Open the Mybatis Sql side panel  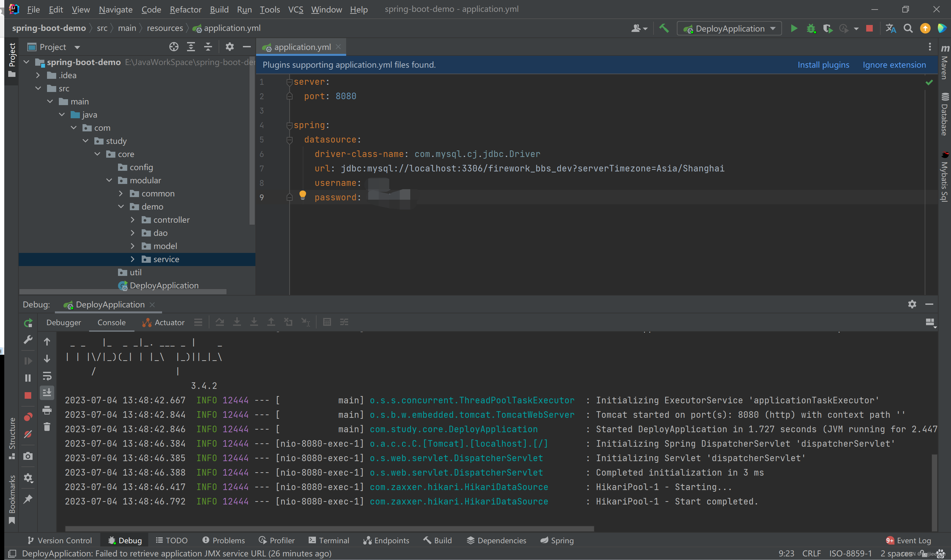[944, 177]
